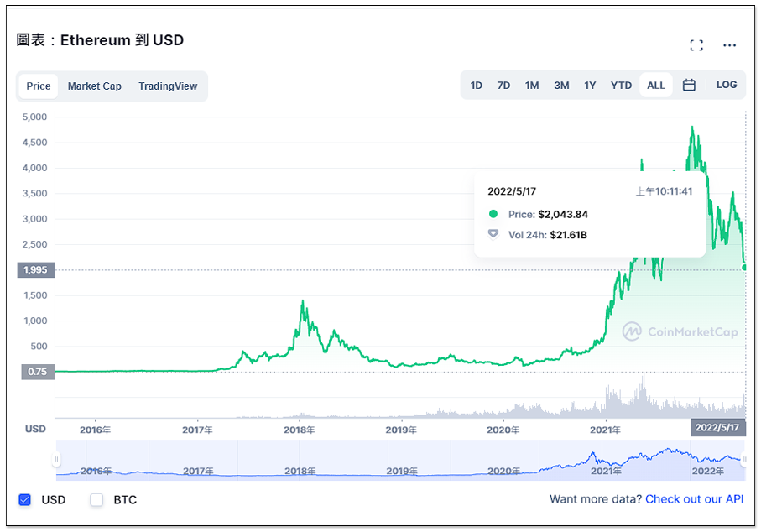
Task: Uncheck the USD checkbox
Action: point(25,500)
